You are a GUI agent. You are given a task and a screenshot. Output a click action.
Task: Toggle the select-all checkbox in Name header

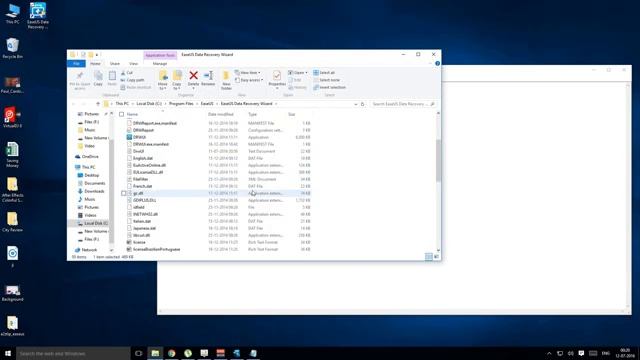point(122,114)
